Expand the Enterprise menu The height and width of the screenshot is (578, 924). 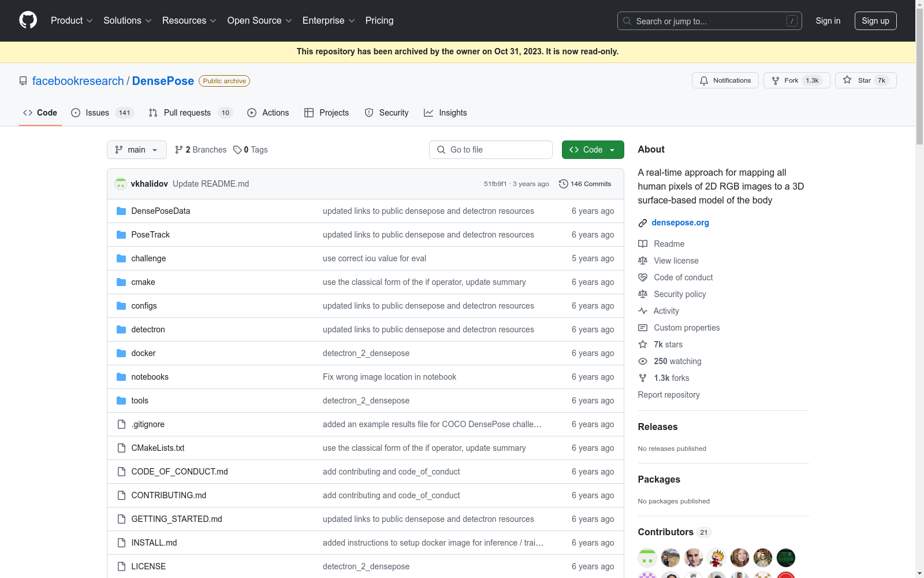329,21
